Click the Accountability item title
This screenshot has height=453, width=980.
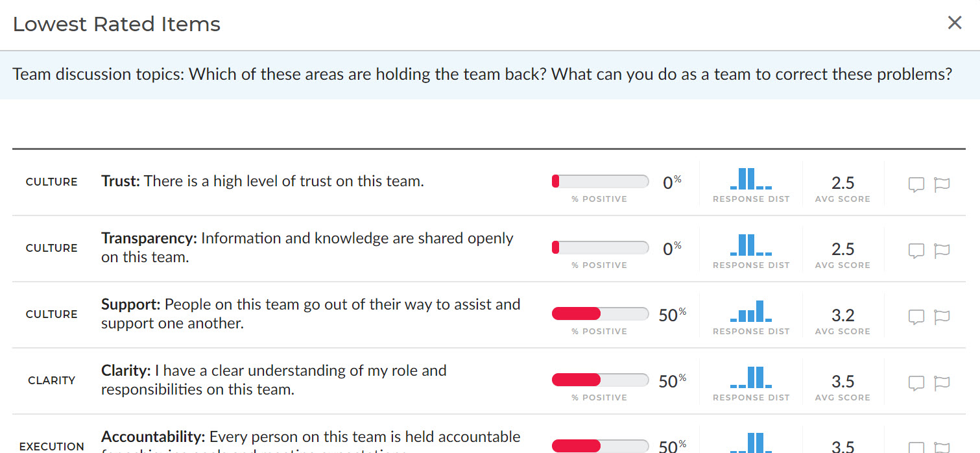coord(153,437)
